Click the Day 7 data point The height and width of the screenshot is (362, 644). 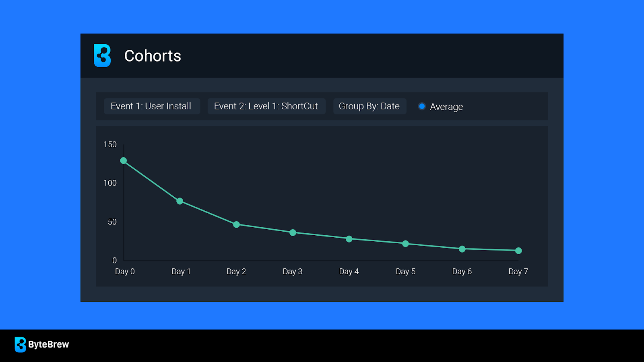point(519,251)
